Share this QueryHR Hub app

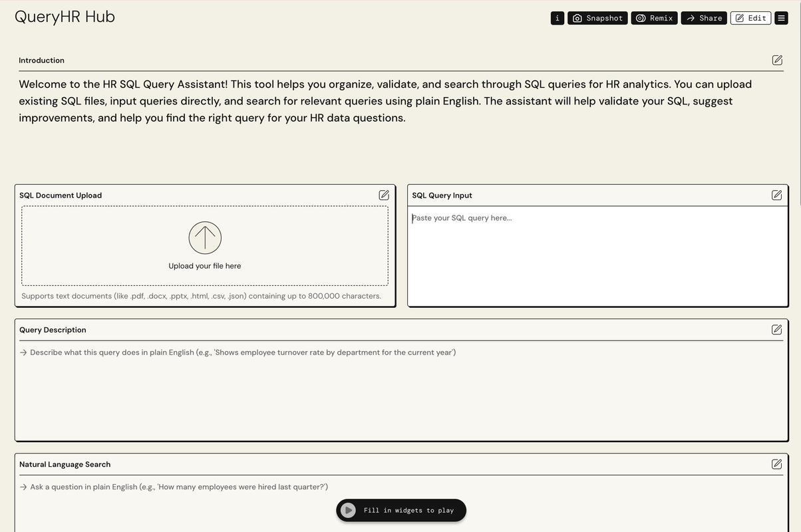704,18
